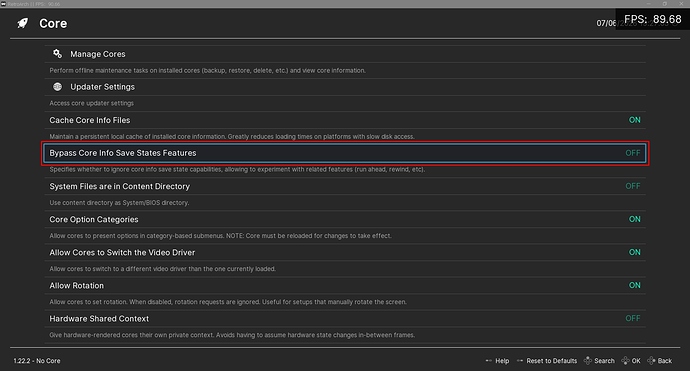Select the Allow Rotation label

(77, 286)
